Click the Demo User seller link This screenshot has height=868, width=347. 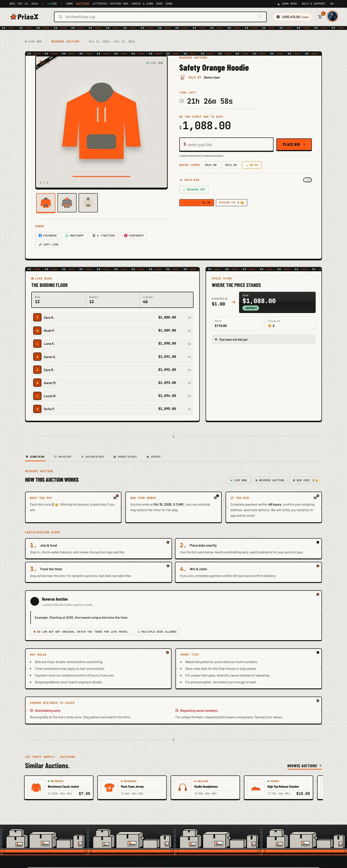click(x=212, y=77)
